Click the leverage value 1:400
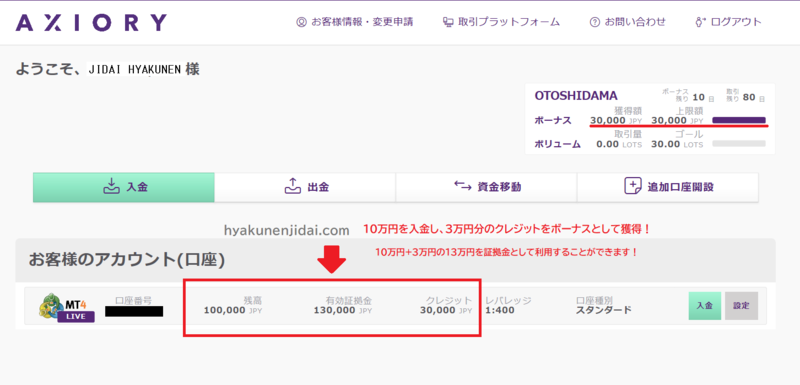This screenshot has height=385, width=800. click(500, 310)
